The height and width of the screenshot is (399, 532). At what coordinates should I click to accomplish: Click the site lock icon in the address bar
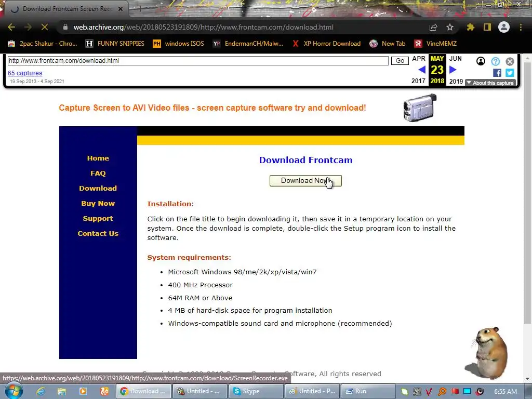[65, 27]
